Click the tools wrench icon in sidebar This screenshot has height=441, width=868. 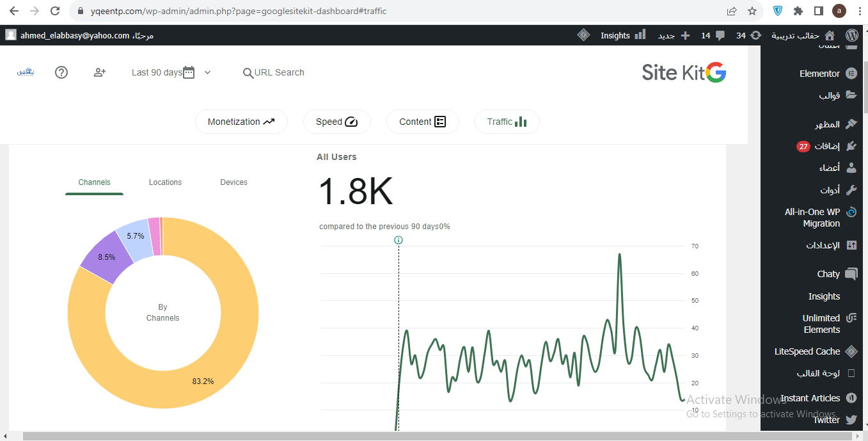[851, 189]
